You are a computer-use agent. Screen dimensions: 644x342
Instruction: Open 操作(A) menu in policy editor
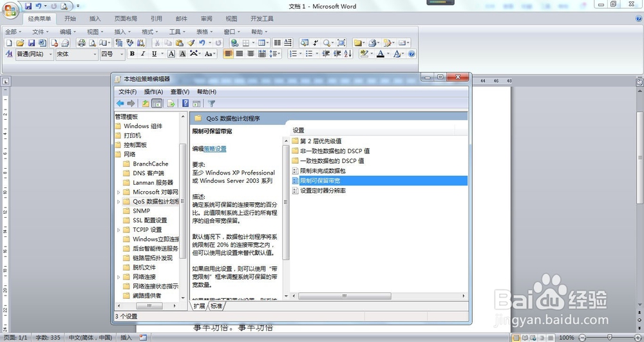(154, 91)
